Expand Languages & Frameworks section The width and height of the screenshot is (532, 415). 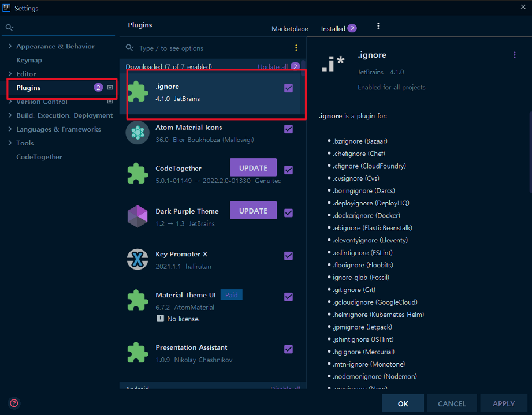pyautogui.click(x=10, y=129)
